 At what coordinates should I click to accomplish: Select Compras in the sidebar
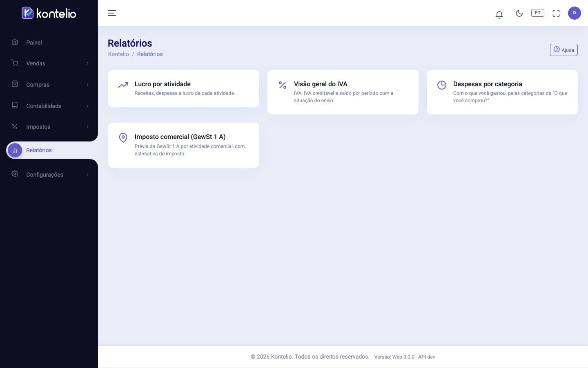pos(38,85)
